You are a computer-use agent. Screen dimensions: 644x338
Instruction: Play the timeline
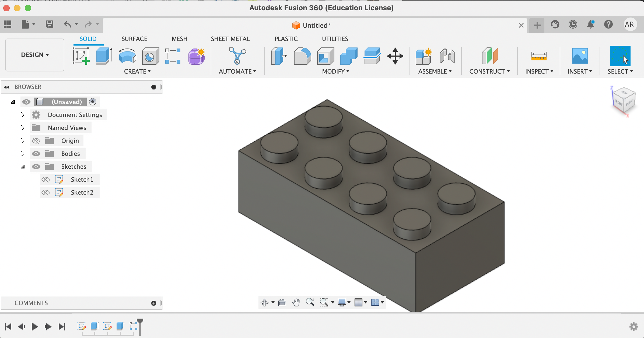(35, 327)
